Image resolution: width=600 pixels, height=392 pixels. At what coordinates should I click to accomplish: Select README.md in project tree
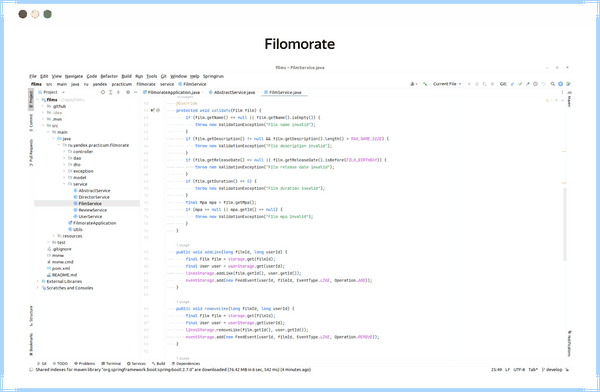pyautogui.click(x=62, y=275)
